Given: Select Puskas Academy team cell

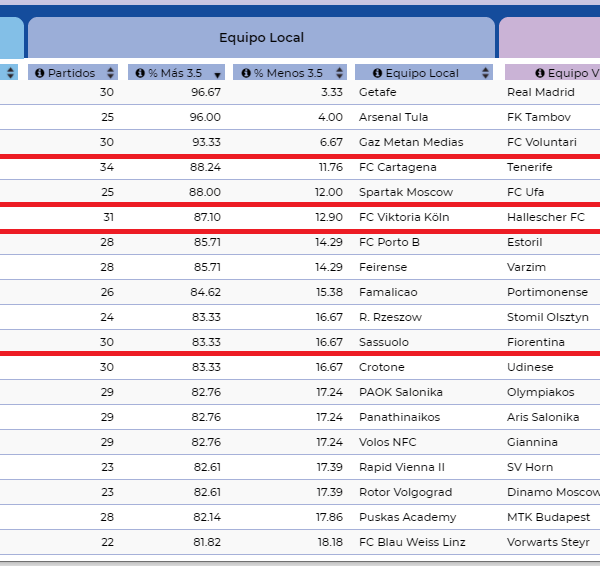Looking at the screenshot, I should coord(408,517).
